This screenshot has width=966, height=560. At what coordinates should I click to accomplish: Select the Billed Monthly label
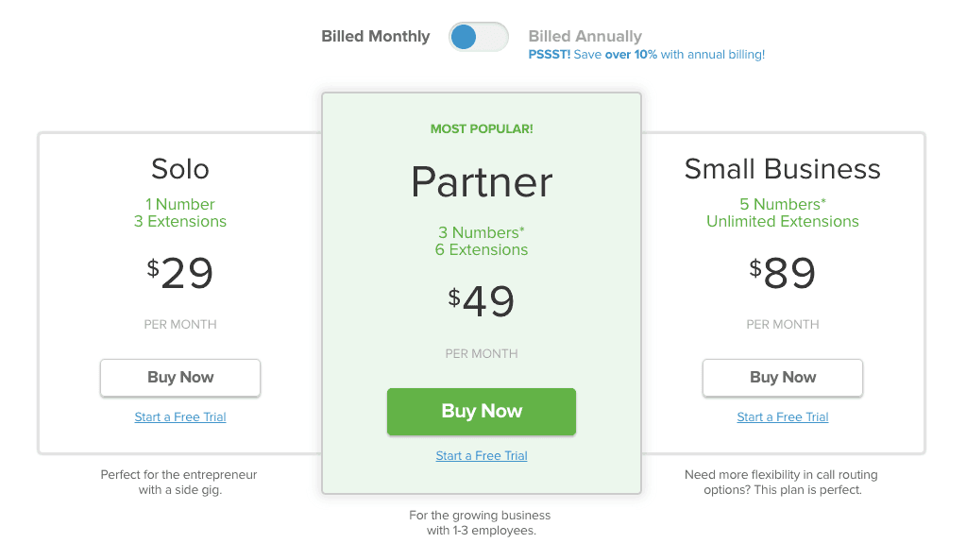375,36
